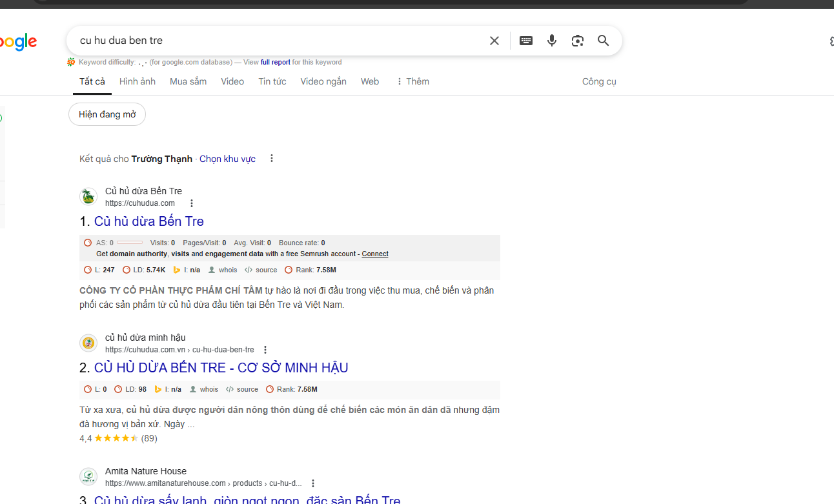Click the amitanaturehouse.com breadcrumb URL
The image size is (834, 504).
[x=203, y=483]
